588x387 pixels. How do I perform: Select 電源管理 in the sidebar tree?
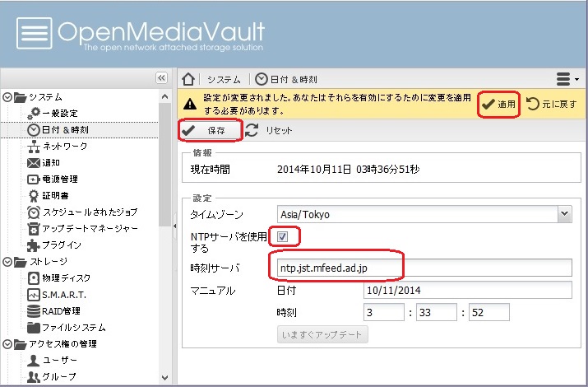pyautogui.click(x=60, y=180)
